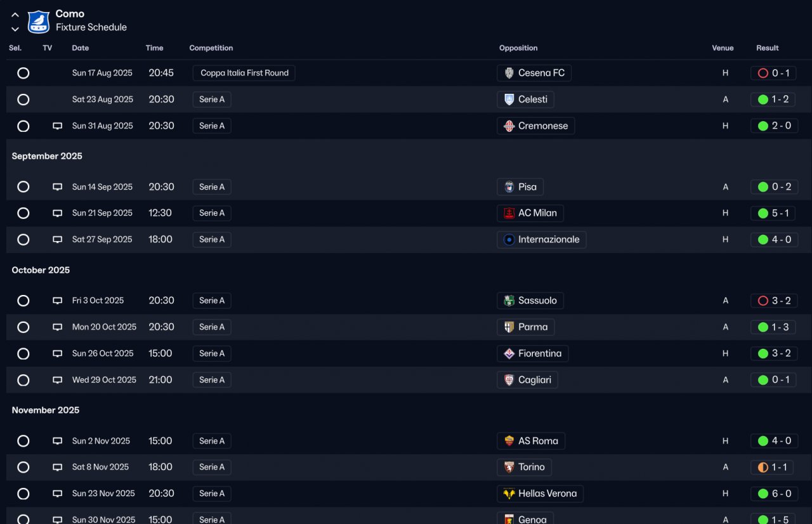Collapse the October 2025 section header
Image resolution: width=812 pixels, height=524 pixels.
point(41,270)
